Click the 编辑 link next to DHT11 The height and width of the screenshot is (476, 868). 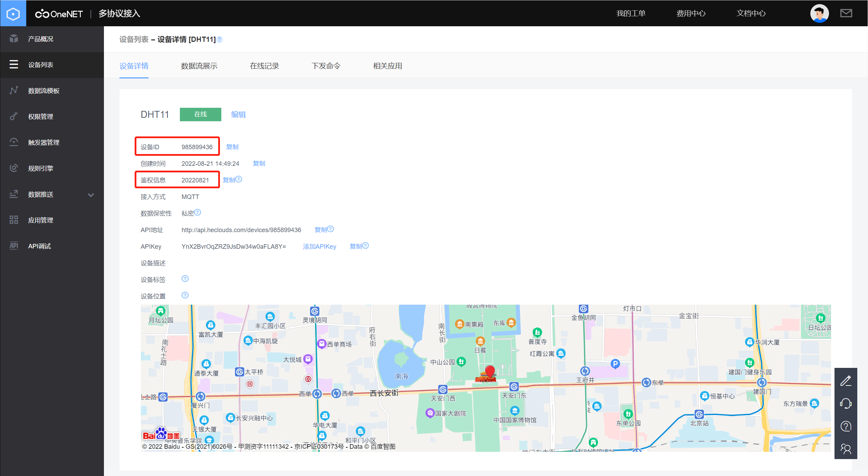[238, 115]
